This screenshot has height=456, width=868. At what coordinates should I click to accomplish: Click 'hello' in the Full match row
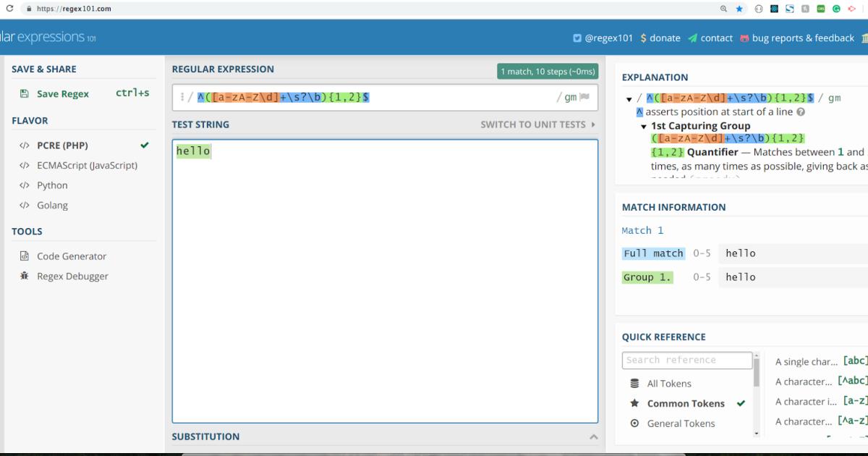point(741,253)
